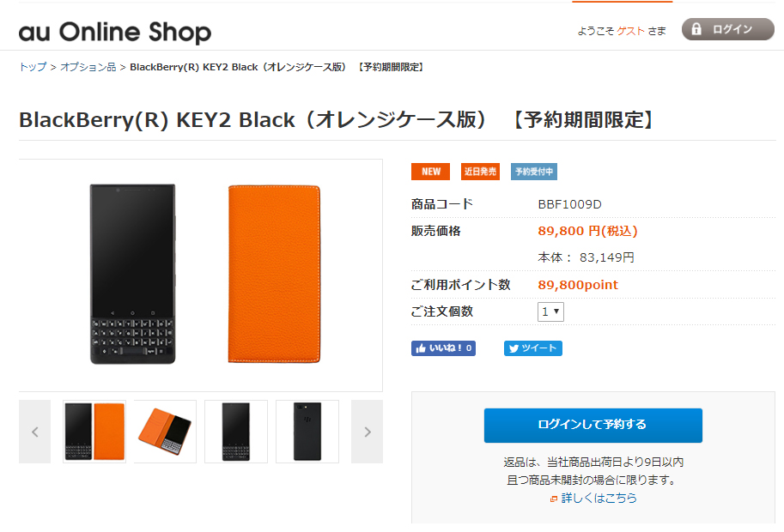Screen dimensions: 784x532
Task: Click ログインして予約する button
Action: click(593, 425)
